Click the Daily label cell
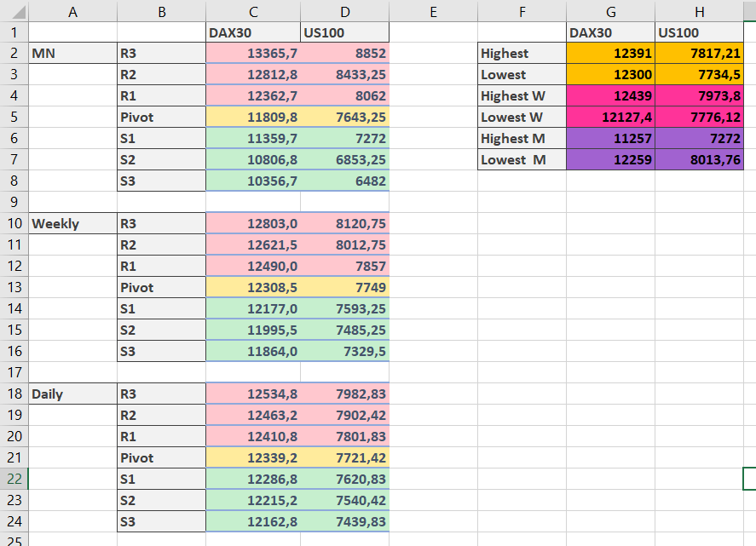Screen dimensions: 756x546 tap(72, 394)
